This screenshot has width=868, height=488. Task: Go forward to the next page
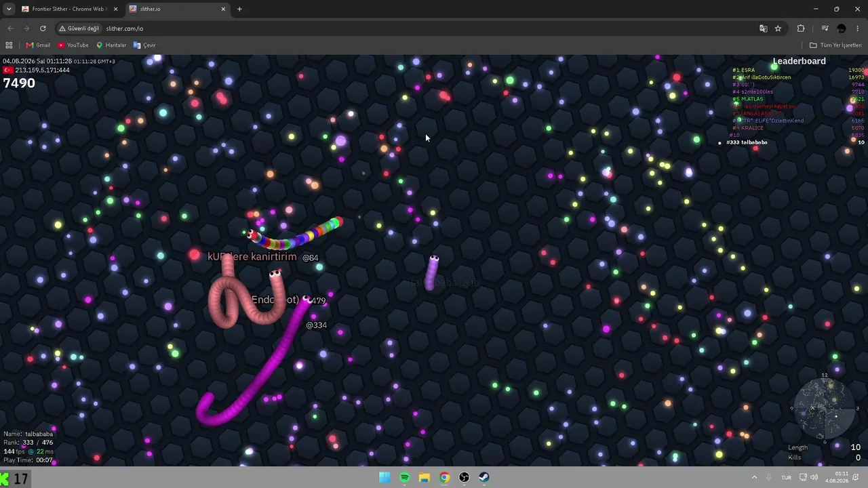(x=26, y=28)
